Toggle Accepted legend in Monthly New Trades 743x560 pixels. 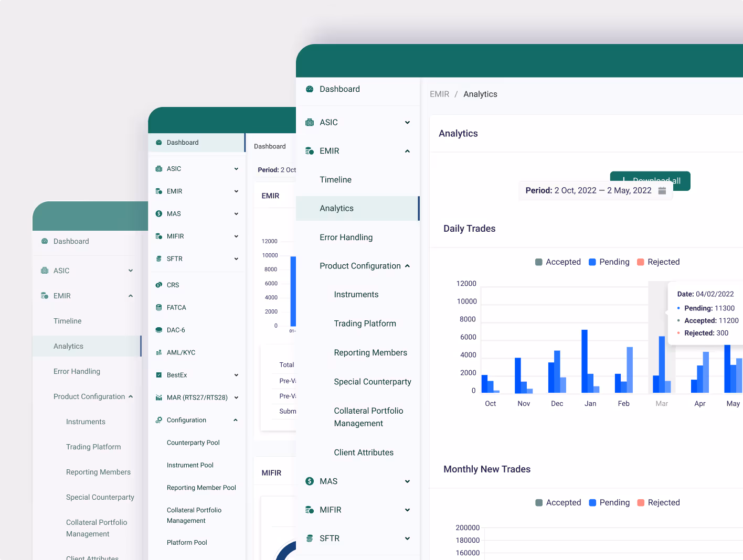point(558,503)
